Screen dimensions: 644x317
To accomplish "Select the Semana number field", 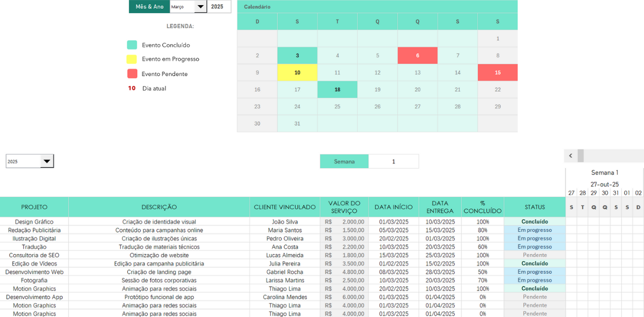I will (393, 162).
